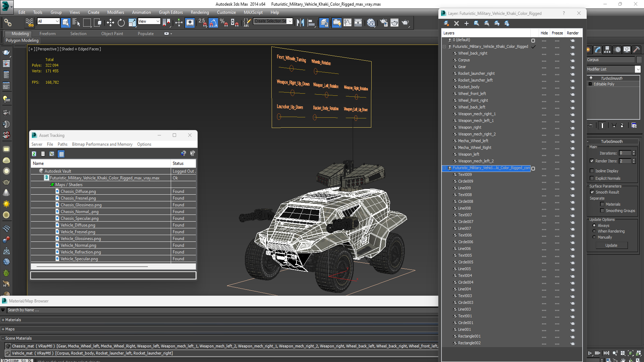This screenshot has height=362, width=644.
Task: Toggle Smooth Result checkbox
Action: click(x=592, y=192)
